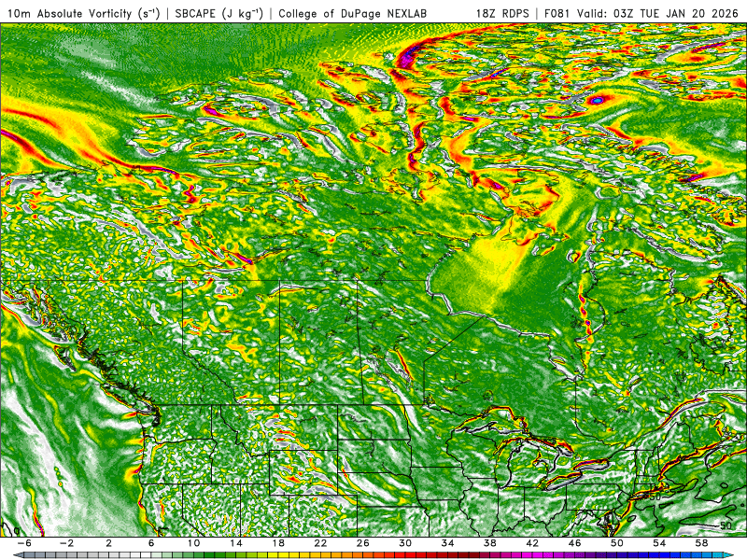The width and height of the screenshot is (747, 560).
Task: Click the '58' color bar tick label
Action: 701,543
